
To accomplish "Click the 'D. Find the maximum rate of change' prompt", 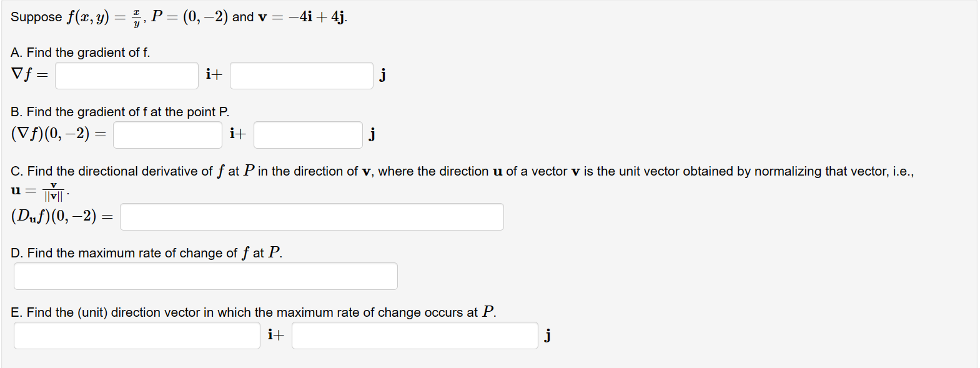I will (x=146, y=253).
